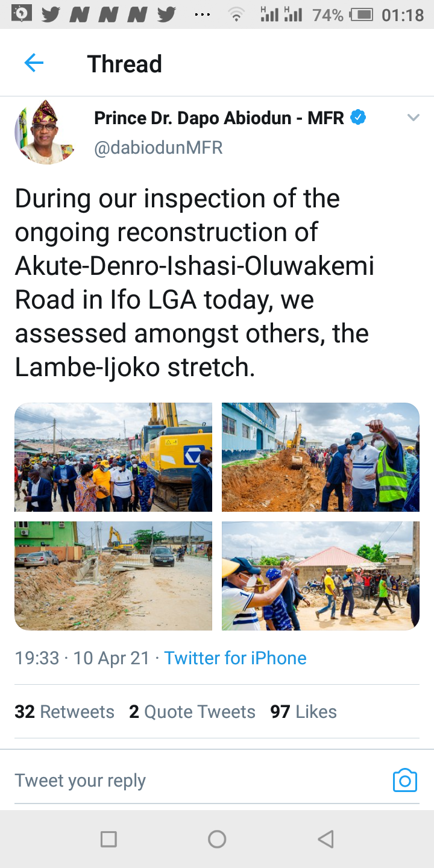Show the 97 Likes list
Viewport: 434px width, 868px height.
click(x=303, y=712)
